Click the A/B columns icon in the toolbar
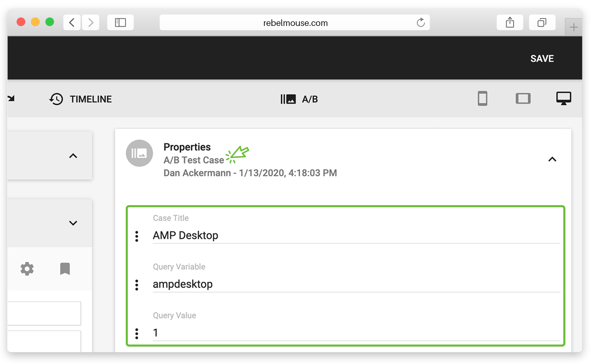The image size is (591, 364). [288, 98]
